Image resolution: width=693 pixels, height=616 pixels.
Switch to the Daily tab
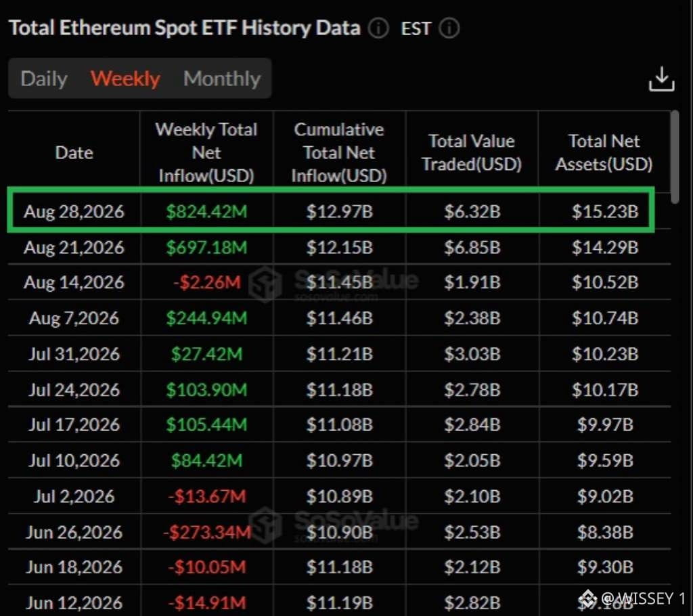(x=44, y=79)
